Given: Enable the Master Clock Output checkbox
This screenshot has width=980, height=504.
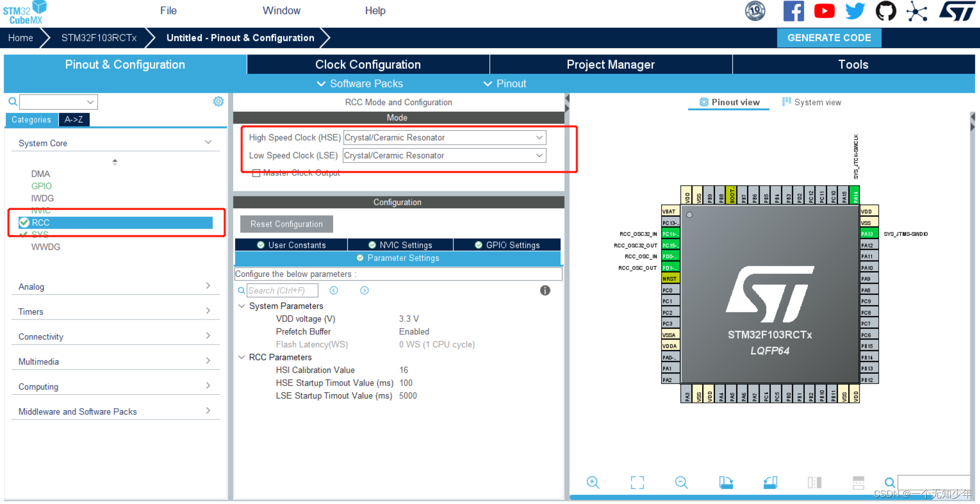Looking at the screenshot, I should pyautogui.click(x=256, y=173).
